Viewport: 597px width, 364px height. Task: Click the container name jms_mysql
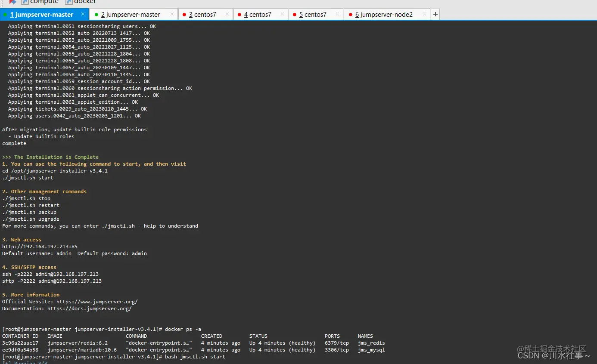371,350
